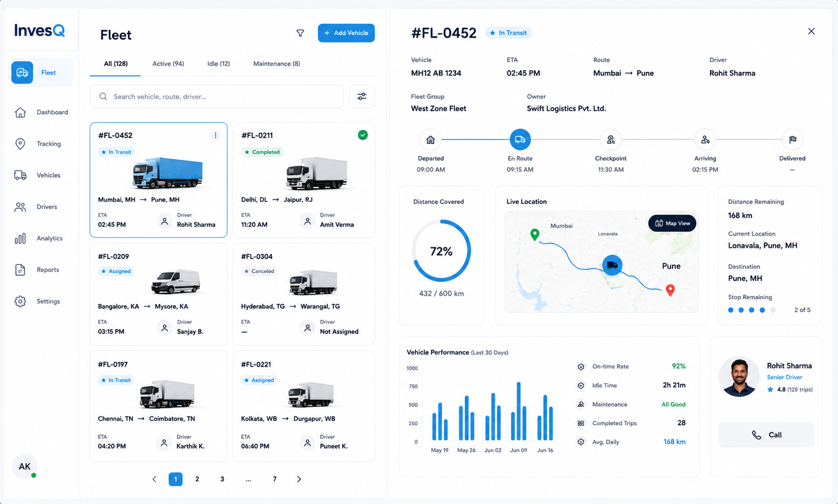This screenshot has height=504, width=838.
Task: Click the Add Vehicle button
Action: pos(346,33)
